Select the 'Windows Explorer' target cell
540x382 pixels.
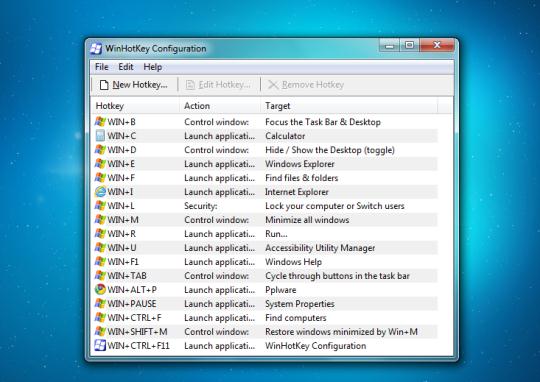[300, 164]
